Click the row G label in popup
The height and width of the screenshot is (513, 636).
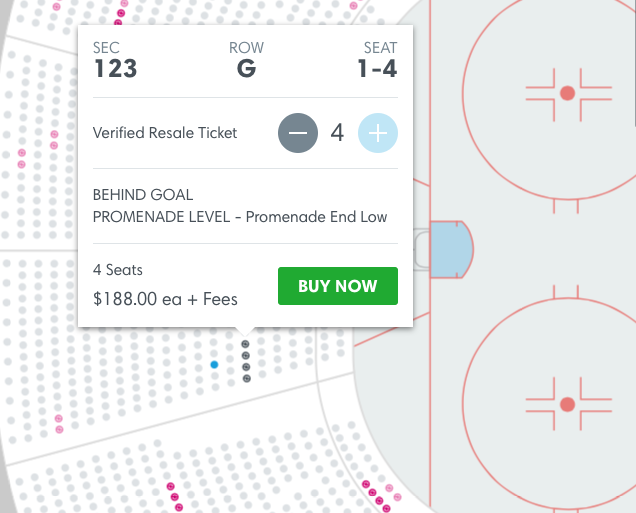[x=246, y=69]
